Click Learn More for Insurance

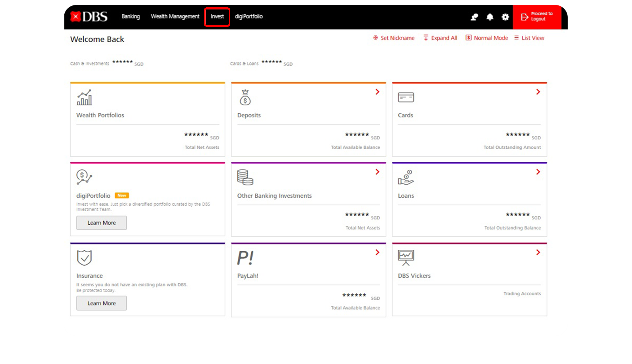click(x=102, y=303)
